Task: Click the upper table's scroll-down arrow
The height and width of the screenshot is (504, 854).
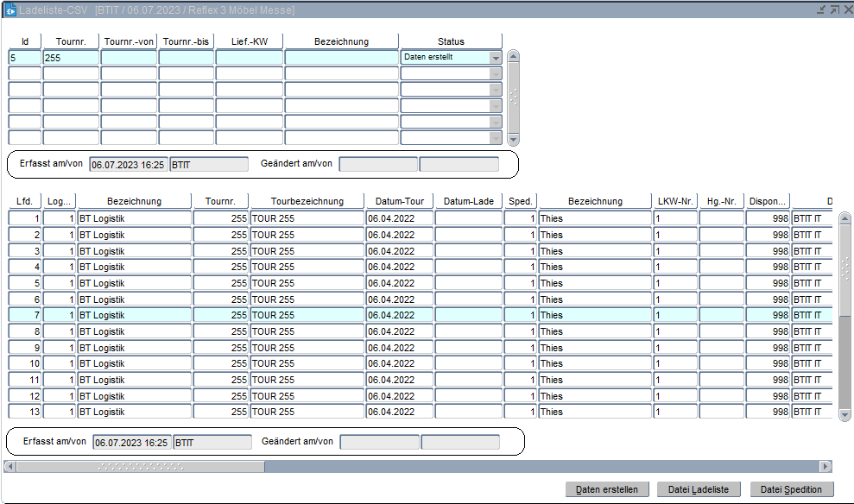Action: [x=514, y=138]
